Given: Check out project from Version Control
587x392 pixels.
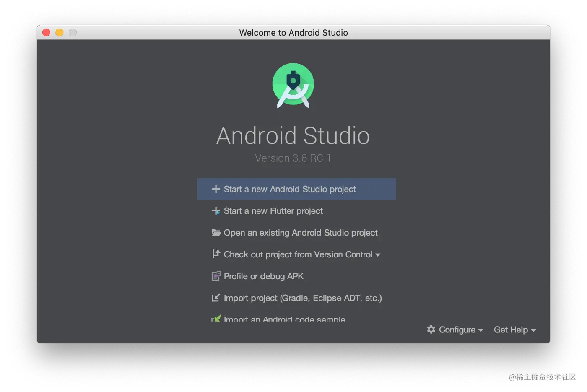Looking at the screenshot, I should [298, 254].
